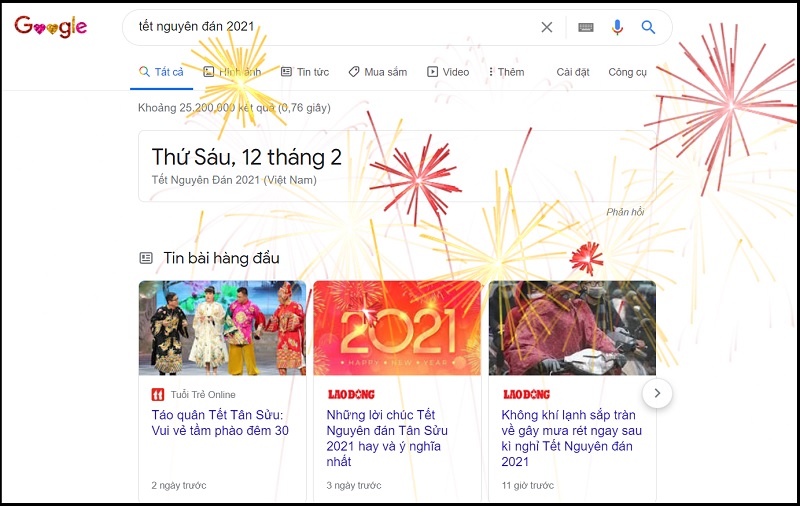Go to Google homepage via logo
Screen dimensions: 800x506
[51, 27]
